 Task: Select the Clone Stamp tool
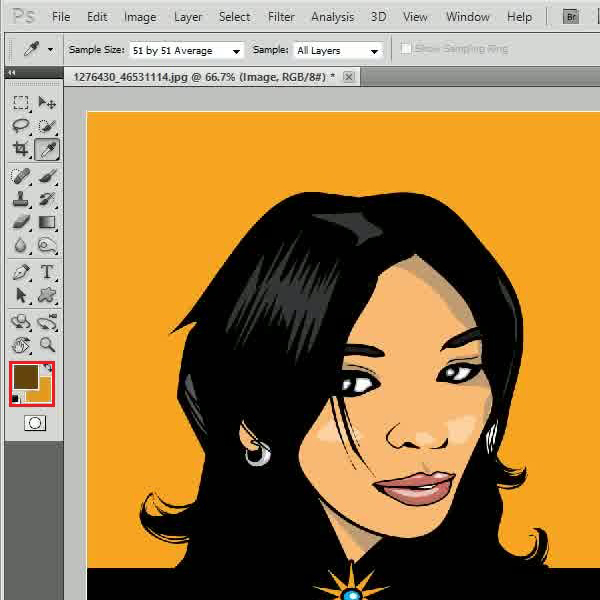pyautogui.click(x=21, y=199)
